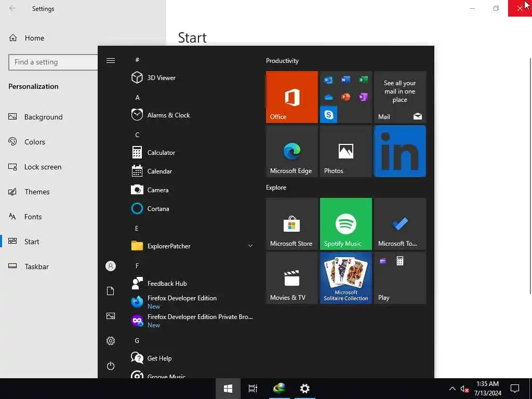532x399 pixels.
Task: Open Get Help app
Action: tap(192, 358)
